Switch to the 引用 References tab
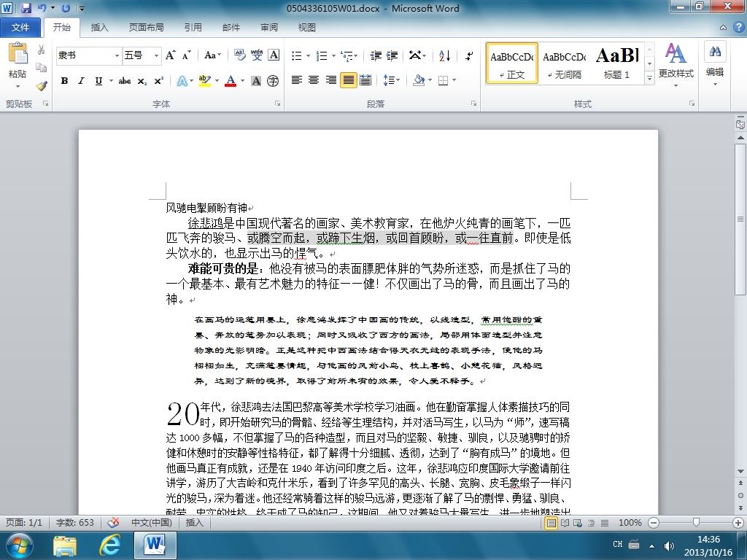 click(x=193, y=28)
